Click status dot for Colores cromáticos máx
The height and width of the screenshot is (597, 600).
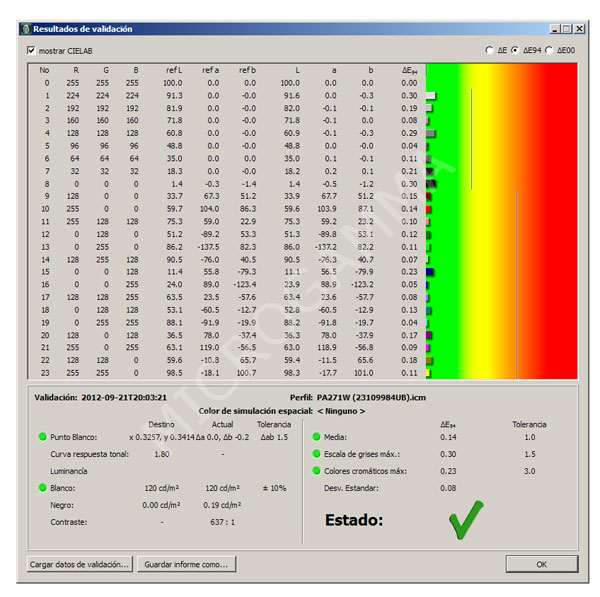pyautogui.click(x=316, y=471)
